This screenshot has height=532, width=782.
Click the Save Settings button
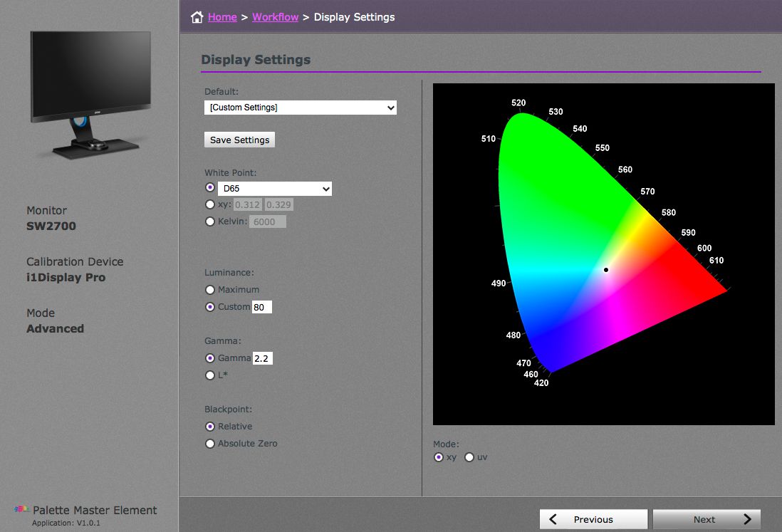pyautogui.click(x=239, y=140)
